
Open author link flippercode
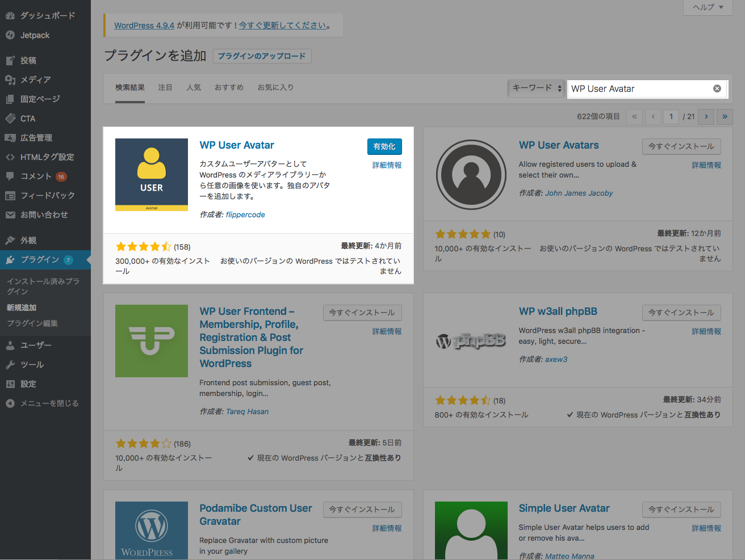[245, 214]
